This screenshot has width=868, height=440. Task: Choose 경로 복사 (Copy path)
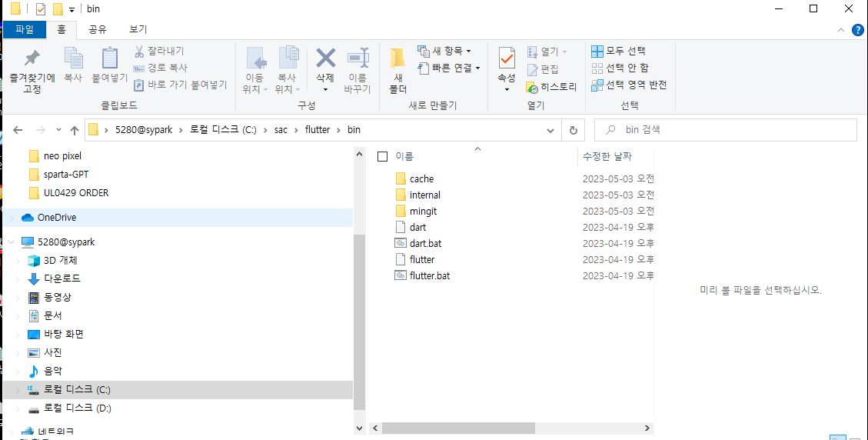click(161, 68)
